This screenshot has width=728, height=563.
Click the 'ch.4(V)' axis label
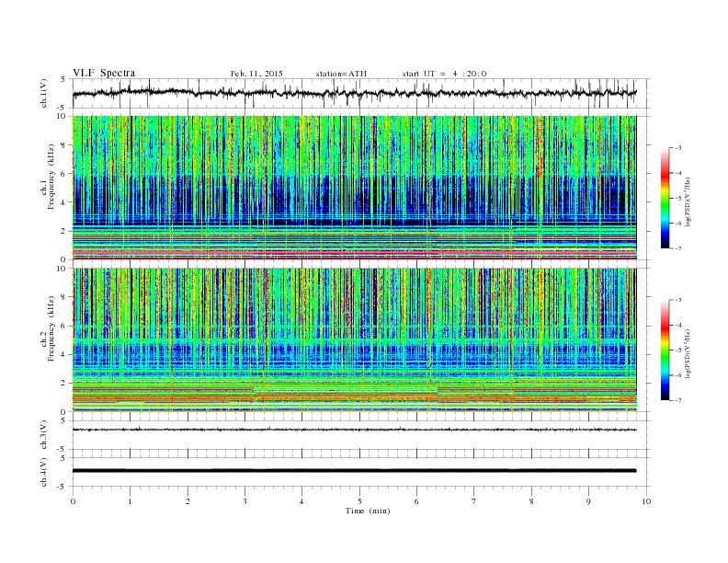44,473
